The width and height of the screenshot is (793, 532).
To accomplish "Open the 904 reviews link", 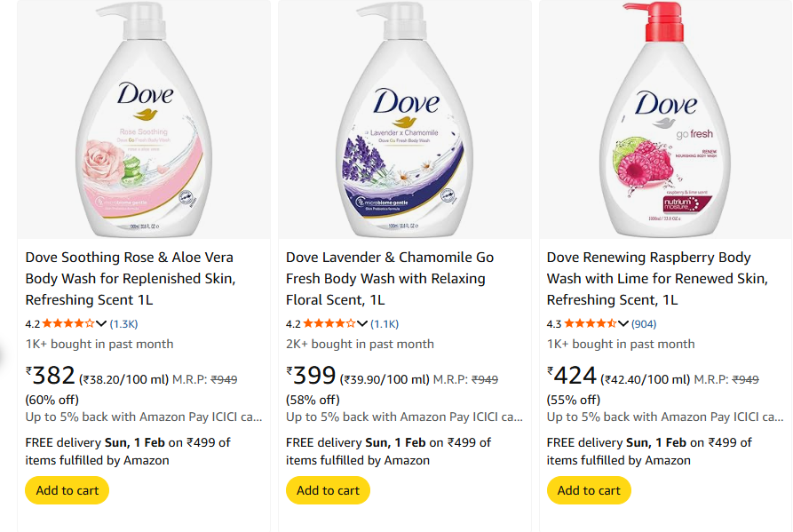I will coord(644,323).
